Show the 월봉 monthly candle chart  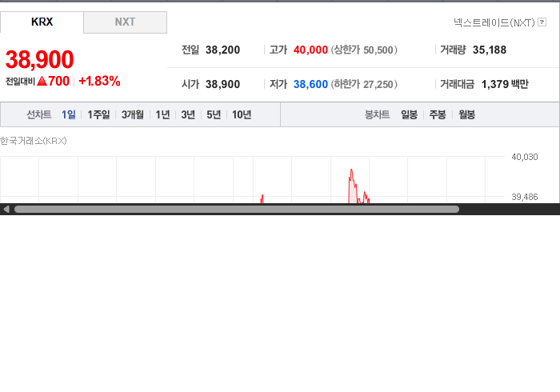tap(466, 114)
